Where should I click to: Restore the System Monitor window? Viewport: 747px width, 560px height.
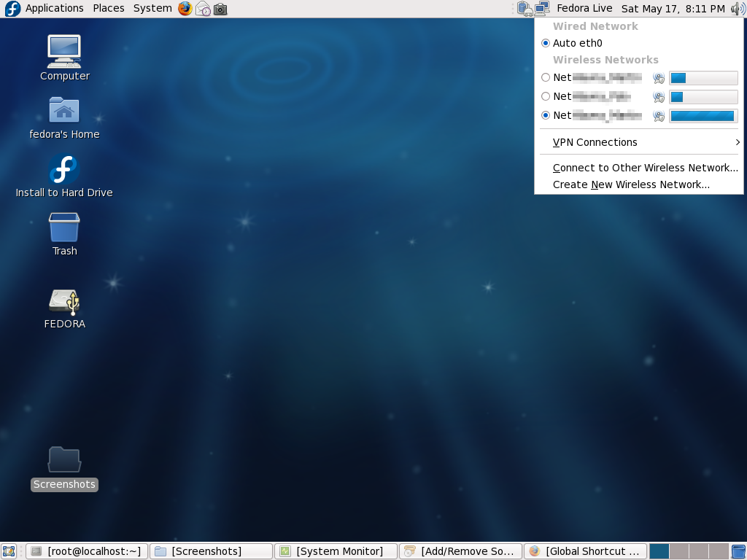pos(336,551)
